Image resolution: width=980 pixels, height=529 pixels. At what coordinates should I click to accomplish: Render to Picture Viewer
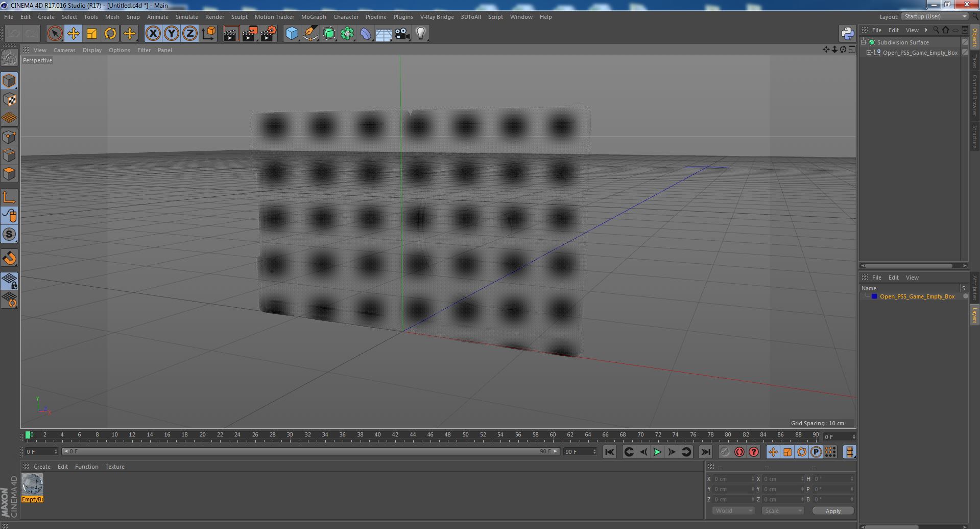click(250, 34)
